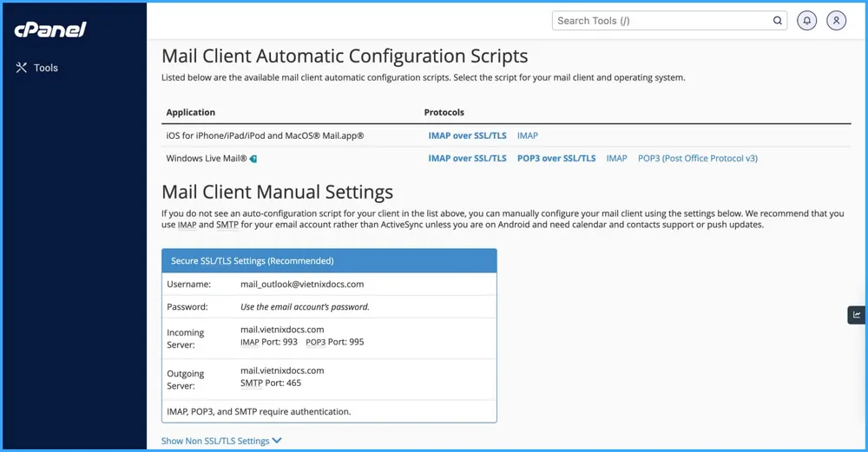868x452 pixels.
Task: Select the plain IMAP script for iOS
Action: 527,135
